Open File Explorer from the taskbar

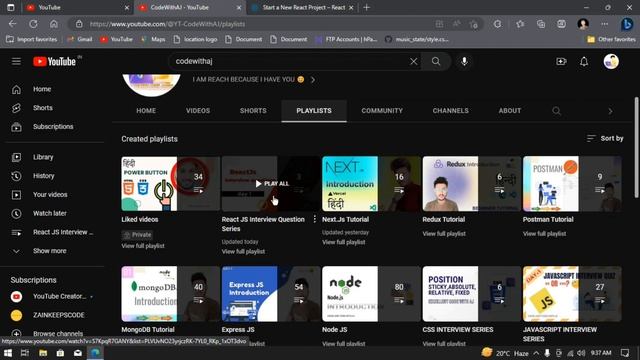(x=43, y=353)
